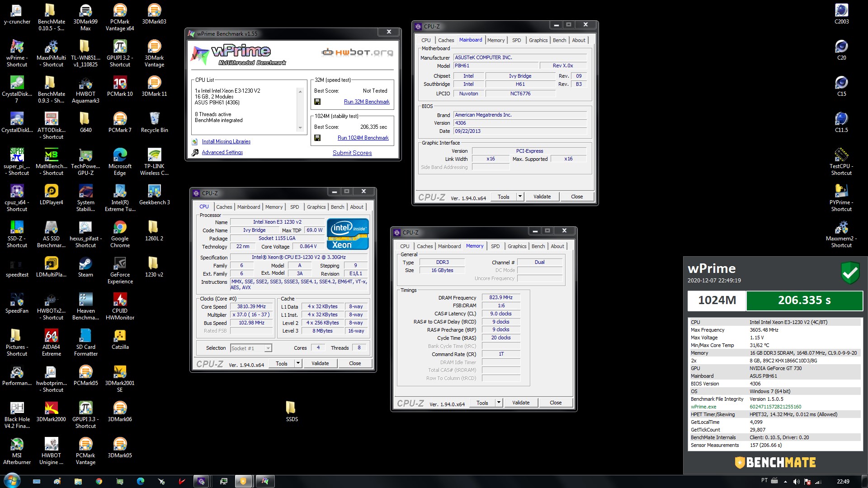Open PCMark 10 desktop icon
Image resolution: width=868 pixels, height=488 pixels.
coord(120,87)
